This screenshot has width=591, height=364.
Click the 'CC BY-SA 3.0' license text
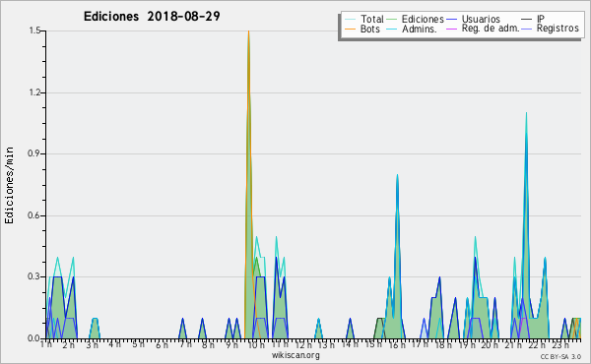pyautogui.click(x=560, y=356)
